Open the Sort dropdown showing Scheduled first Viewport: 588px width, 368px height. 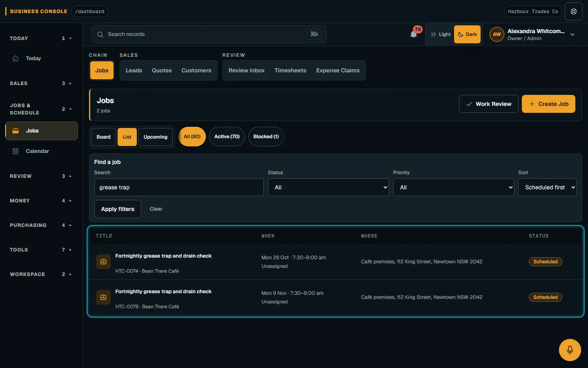[548, 187]
